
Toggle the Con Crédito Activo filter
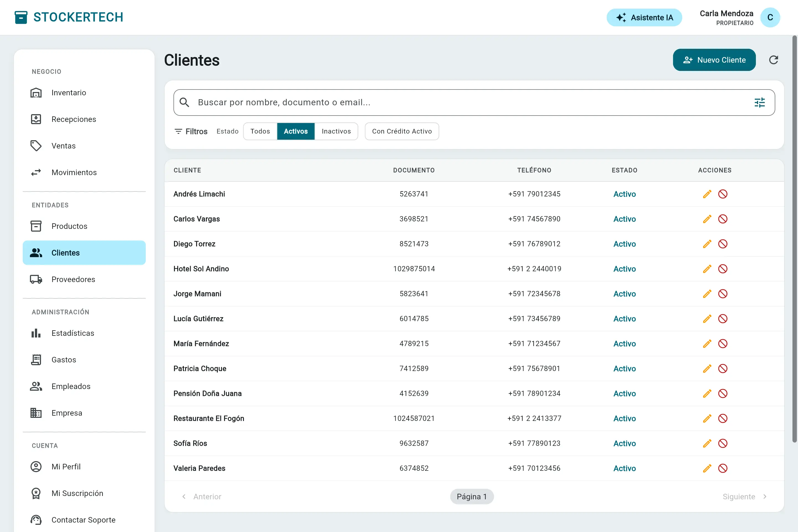[402, 131]
